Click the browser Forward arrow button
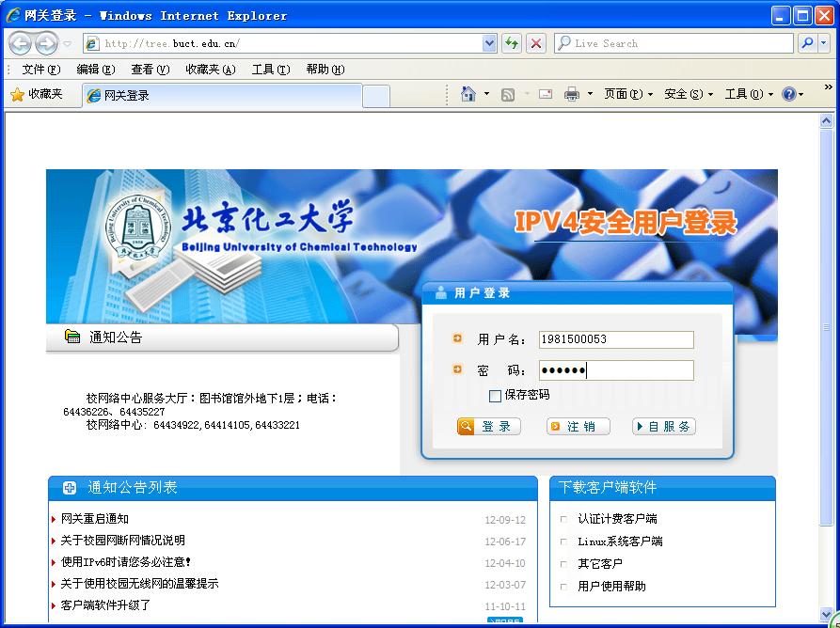 point(47,43)
